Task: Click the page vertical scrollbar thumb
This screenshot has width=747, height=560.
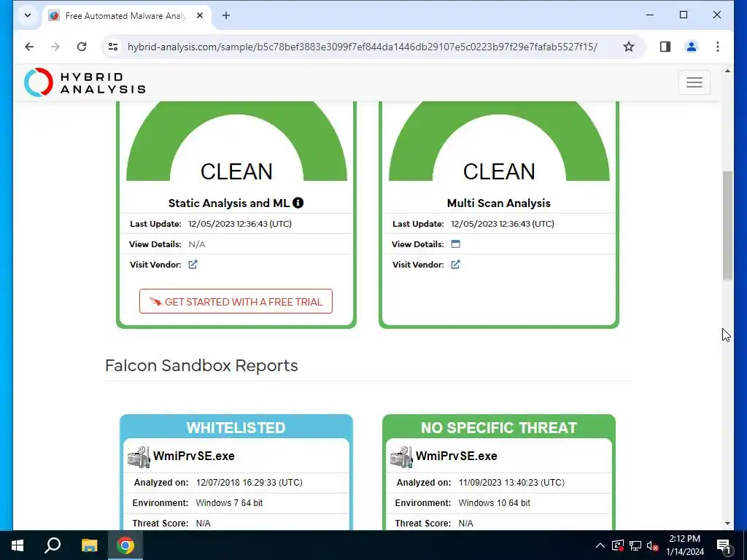Action: (x=727, y=226)
